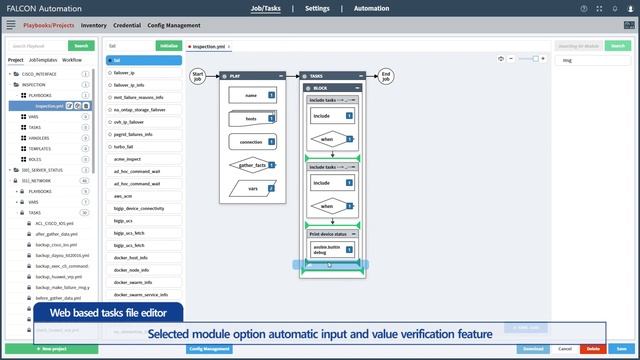Open the Settings top menu
Viewport: 640px width, 360px height.
coord(317,9)
